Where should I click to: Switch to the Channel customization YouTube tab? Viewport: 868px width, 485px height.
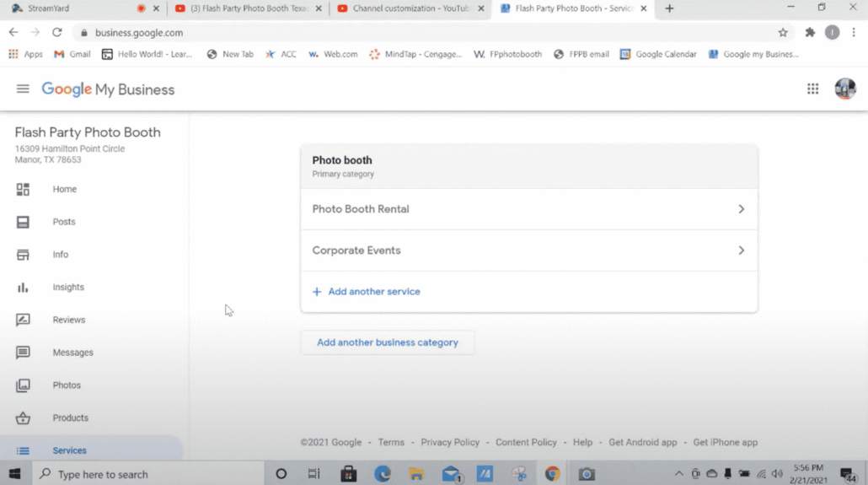tap(410, 8)
